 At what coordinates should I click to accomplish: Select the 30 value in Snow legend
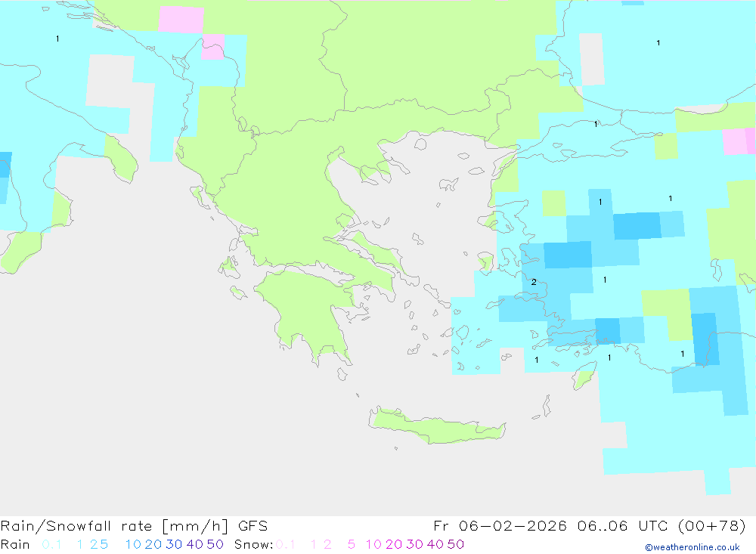[414, 544]
